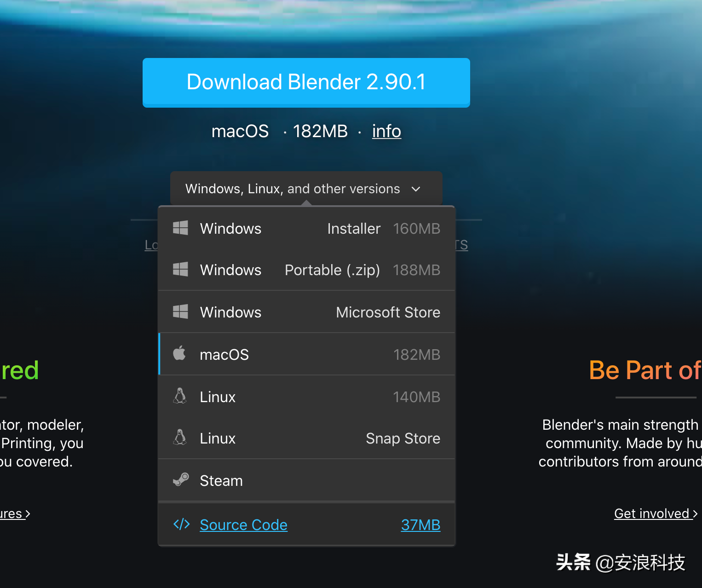Screen dimensions: 702x588
Task: Click the Steam logo icon
Action: (x=181, y=480)
